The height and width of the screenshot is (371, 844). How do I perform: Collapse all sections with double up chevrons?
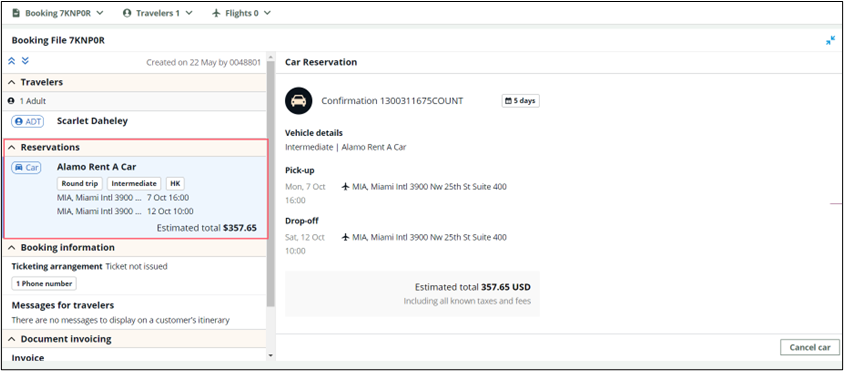click(x=12, y=61)
